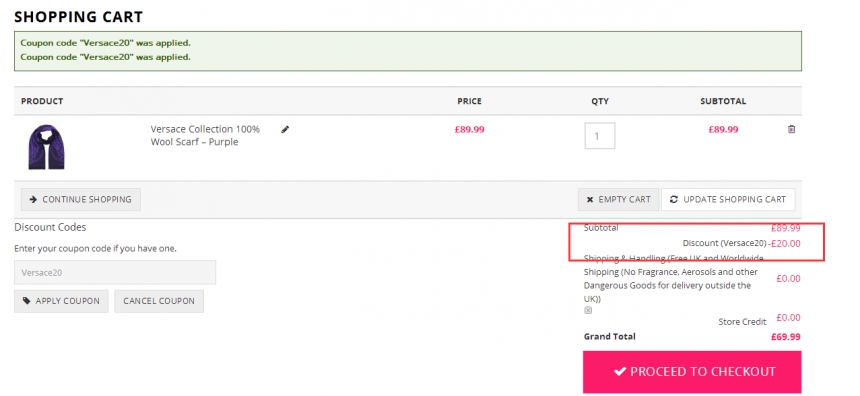Click the first coupon applied message
860x396 pixels.
pos(105,43)
